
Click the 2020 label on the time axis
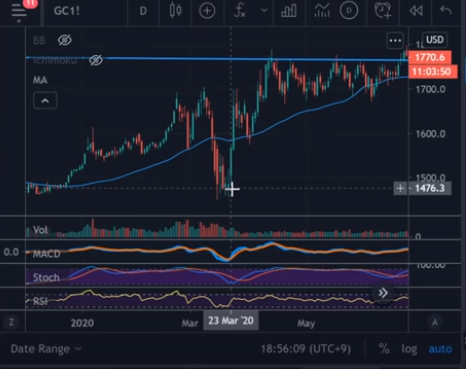click(x=82, y=323)
